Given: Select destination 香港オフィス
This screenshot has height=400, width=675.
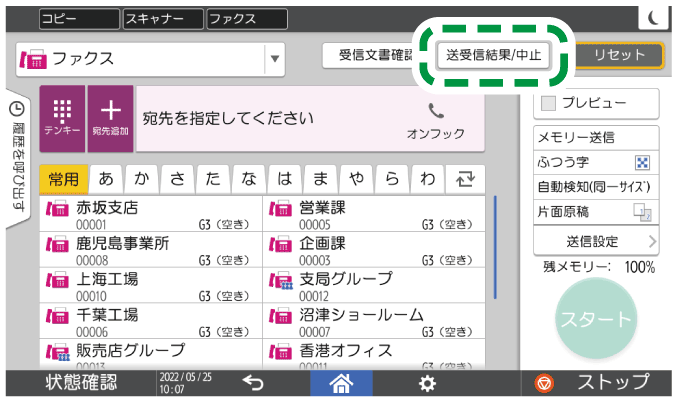Looking at the screenshot, I should coord(374,355).
